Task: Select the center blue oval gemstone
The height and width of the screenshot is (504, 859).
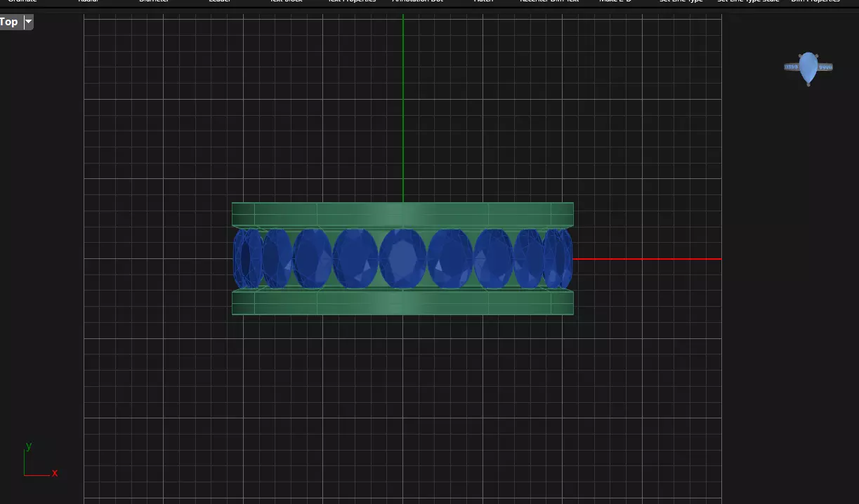Action: [x=402, y=258]
